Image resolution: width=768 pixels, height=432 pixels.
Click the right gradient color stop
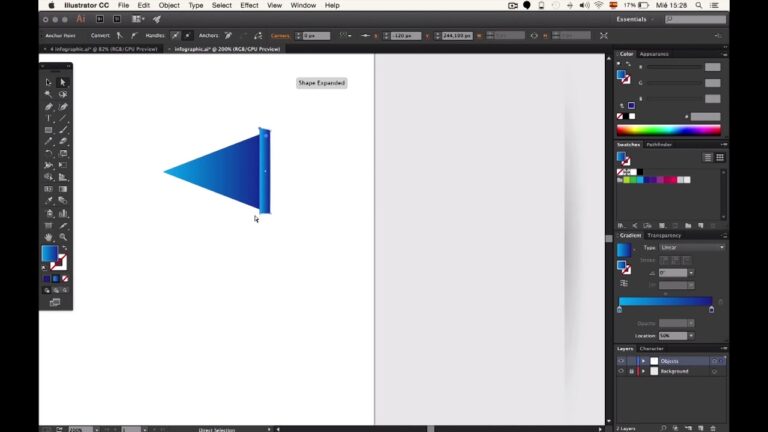click(711, 310)
